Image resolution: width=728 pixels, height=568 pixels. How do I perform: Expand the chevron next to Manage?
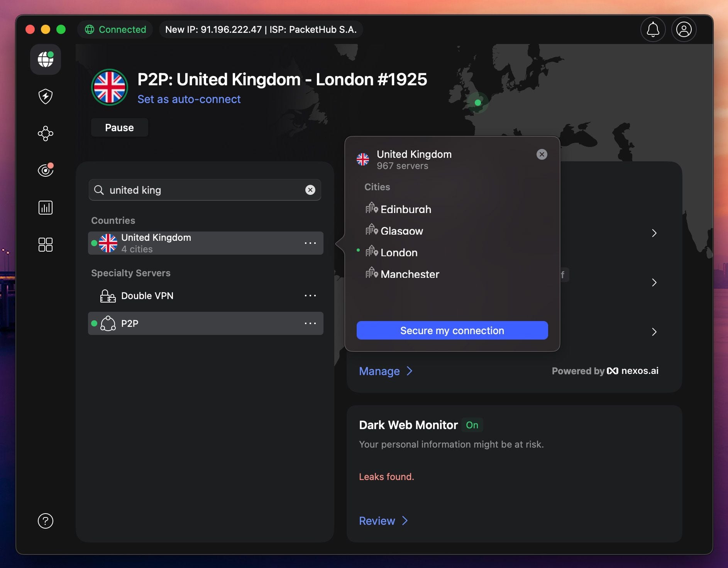[410, 371]
